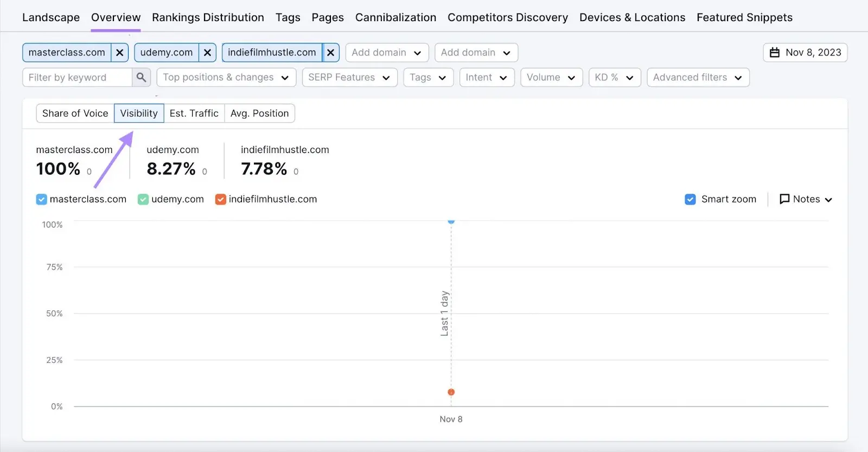Switch chart to Est. Traffic
The image size is (868, 452).
(194, 113)
